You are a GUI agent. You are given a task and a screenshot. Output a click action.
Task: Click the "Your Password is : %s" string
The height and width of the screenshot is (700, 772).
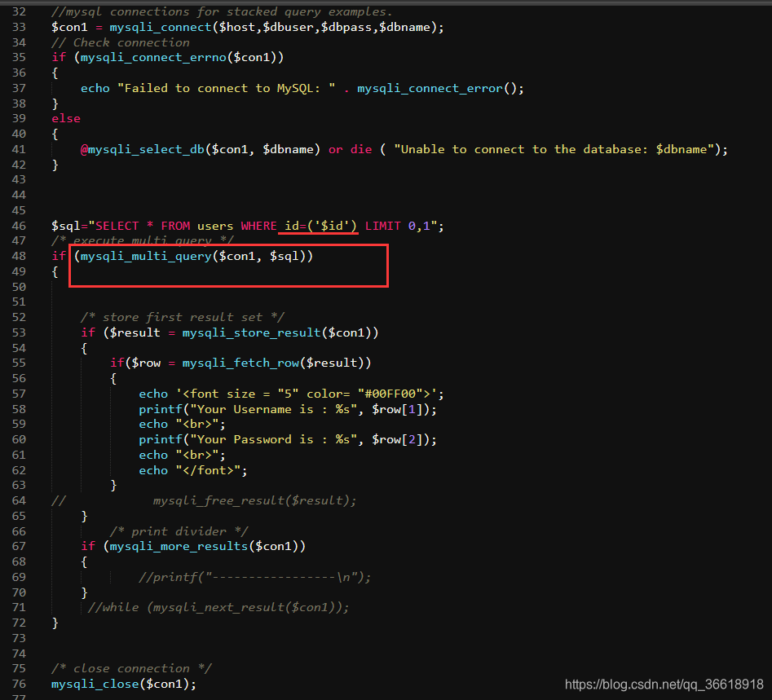click(x=273, y=439)
